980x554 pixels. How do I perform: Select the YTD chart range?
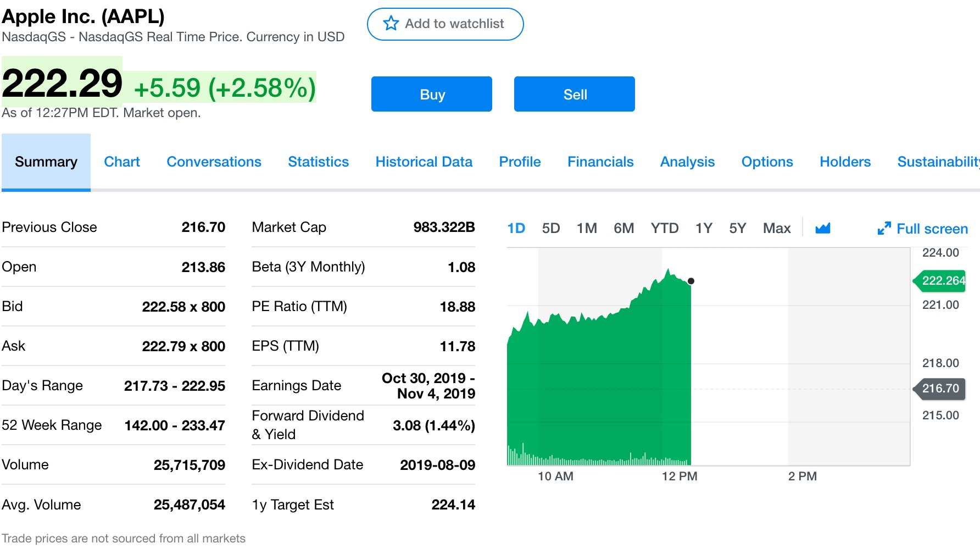(664, 228)
